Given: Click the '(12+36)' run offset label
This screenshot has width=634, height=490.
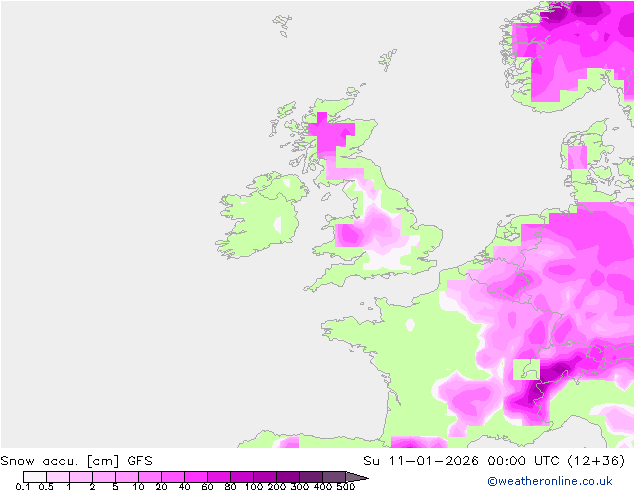Looking at the screenshot, I should point(596,460).
